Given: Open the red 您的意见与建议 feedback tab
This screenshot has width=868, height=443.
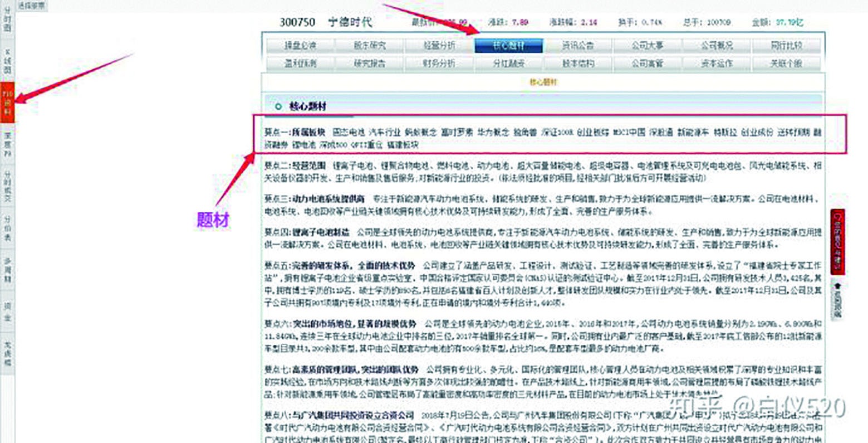Looking at the screenshot, I should pos(837,240).
